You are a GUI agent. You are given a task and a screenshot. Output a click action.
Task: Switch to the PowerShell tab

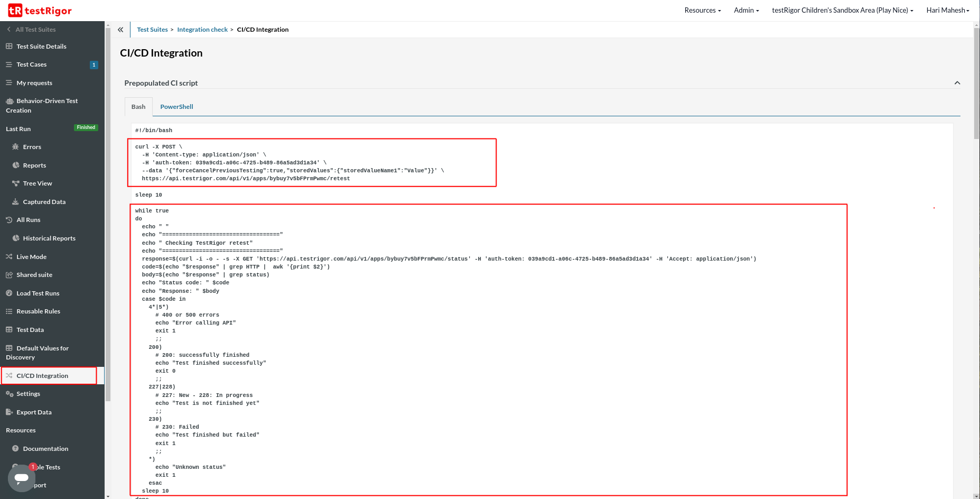(x=176, y=107)
